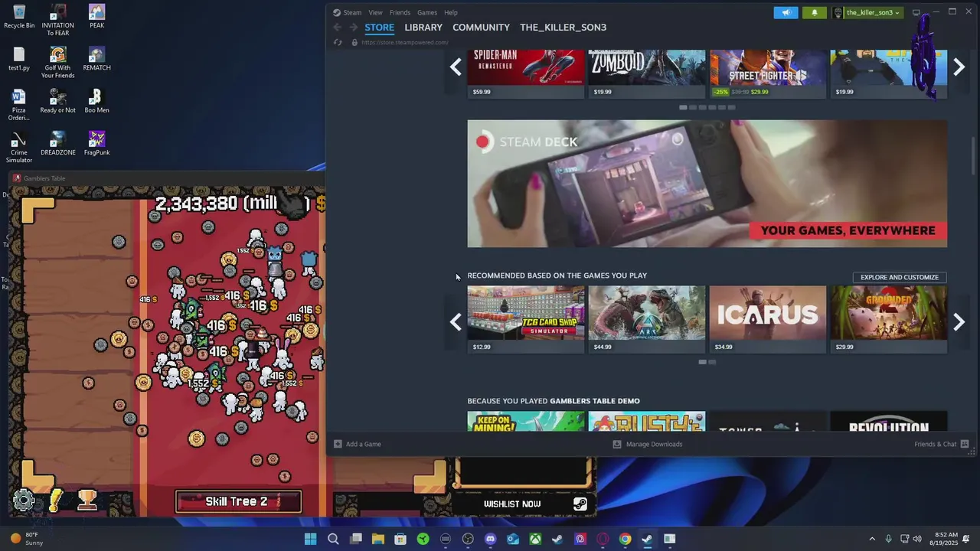The width and height of the screenshot is (980, 551).
Task: Open Spider-Man Remastered game card
Action: [526, 74]
